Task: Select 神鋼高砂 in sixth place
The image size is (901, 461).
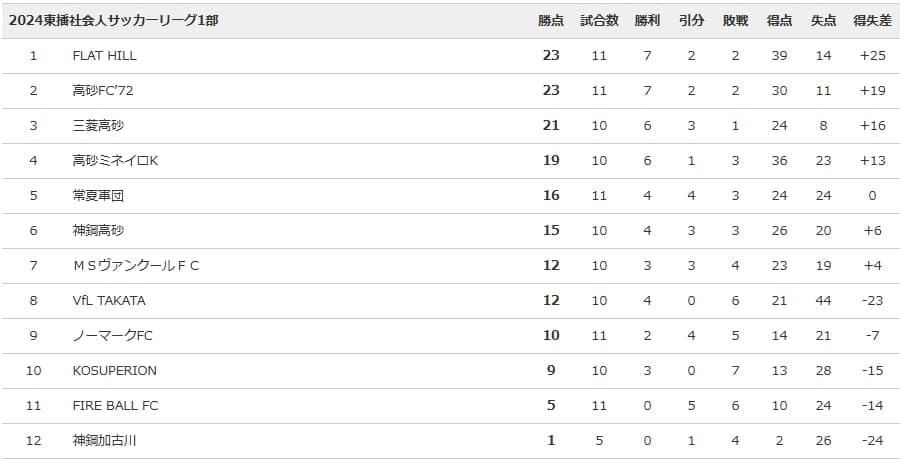Action: pyautogui.click(x=98, y=231)
